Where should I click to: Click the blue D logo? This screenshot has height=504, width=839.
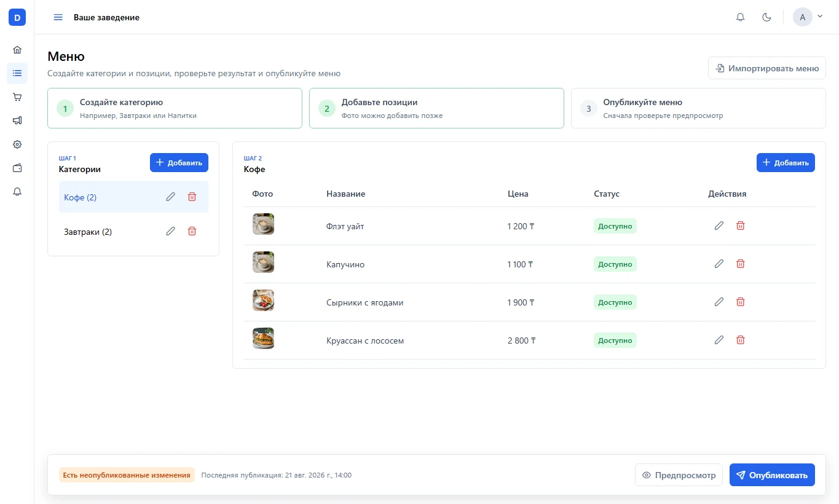coord(17,18)
